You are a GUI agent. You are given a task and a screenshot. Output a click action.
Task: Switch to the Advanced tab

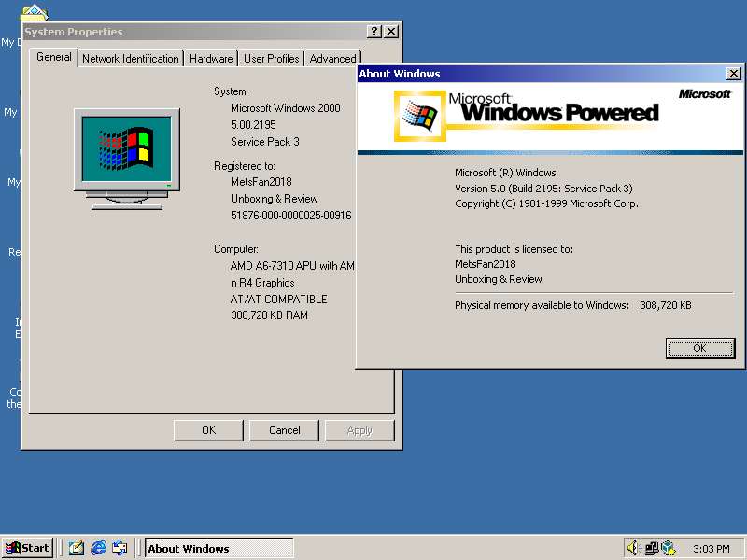pos(332,59)
